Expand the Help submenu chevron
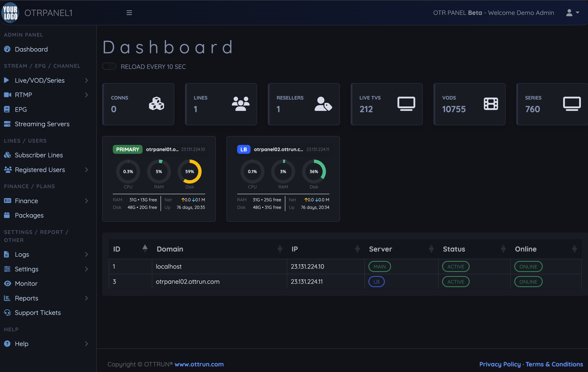The image size is (588, 372). (x=86, y=344)
